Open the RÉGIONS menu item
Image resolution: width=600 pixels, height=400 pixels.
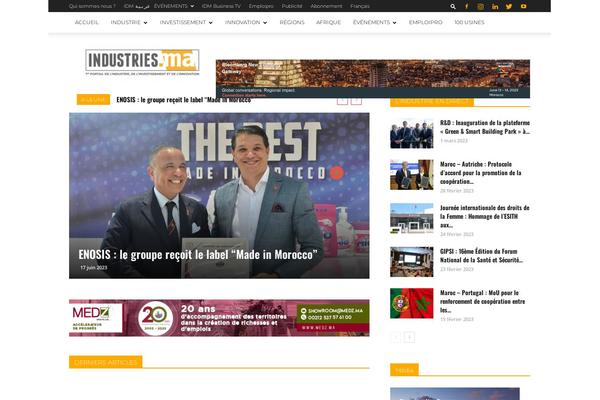[x=292, y=23]
